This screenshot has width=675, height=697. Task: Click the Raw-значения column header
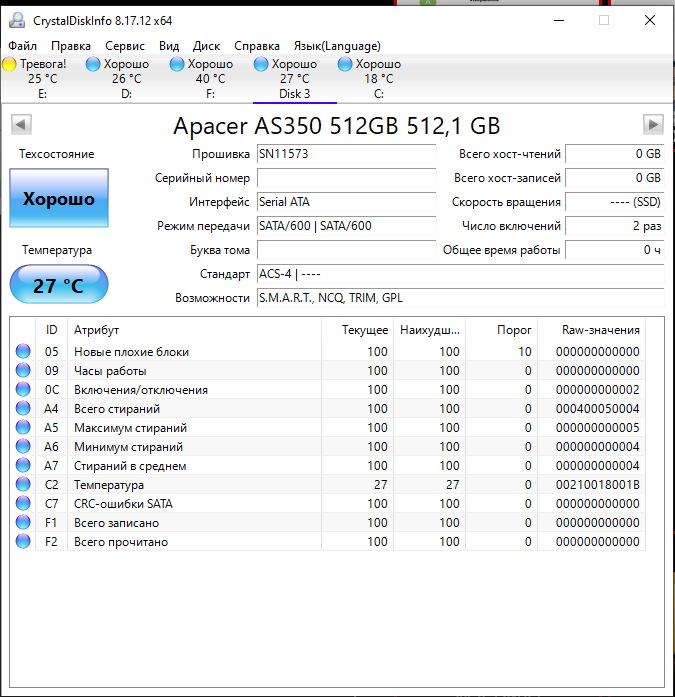coord(591,330)
